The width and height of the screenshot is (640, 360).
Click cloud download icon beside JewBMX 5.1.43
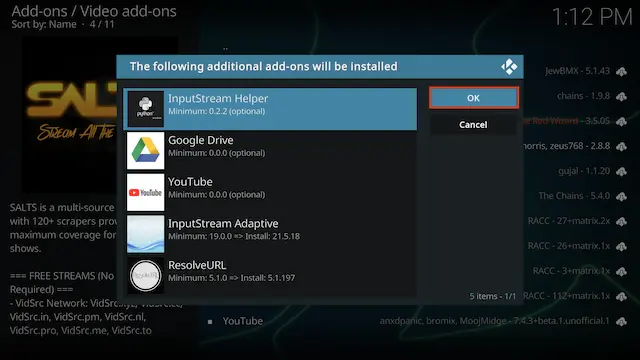tap(621, 72)
